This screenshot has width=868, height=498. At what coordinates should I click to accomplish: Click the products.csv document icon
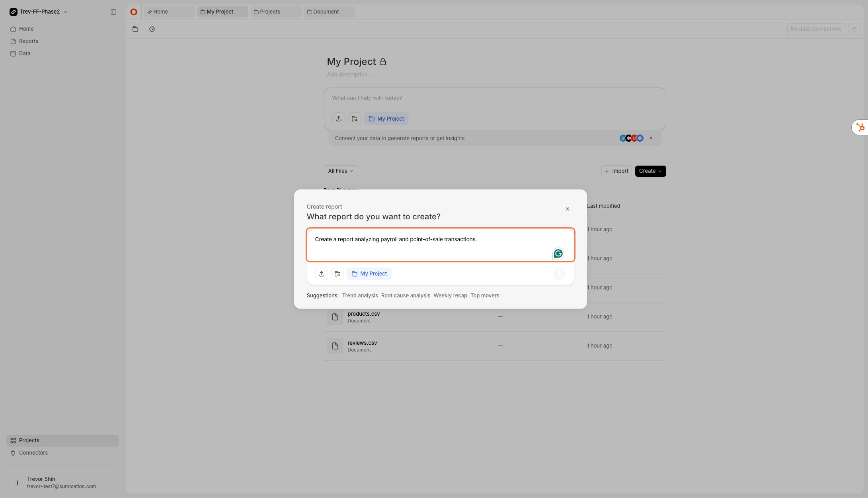coord(335,317)
